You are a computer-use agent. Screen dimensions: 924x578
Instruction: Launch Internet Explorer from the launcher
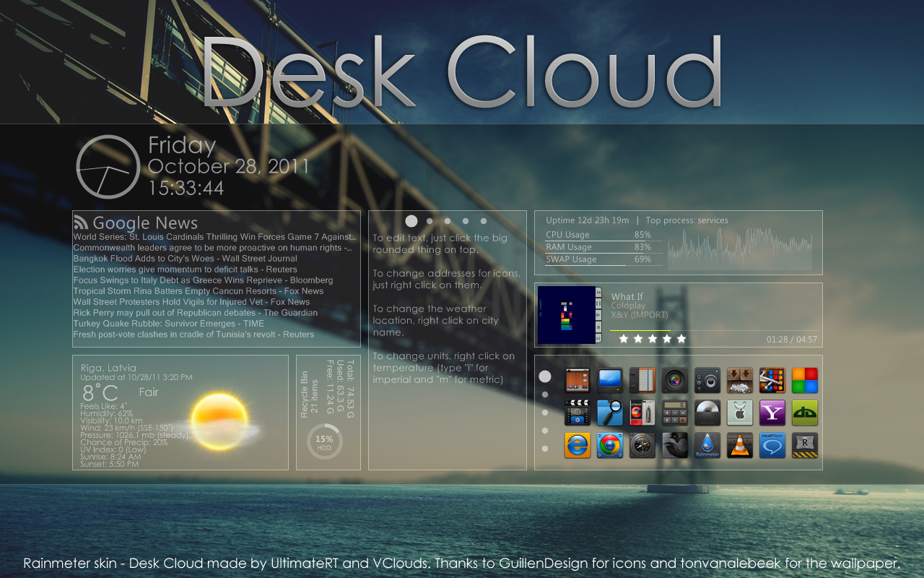click(576, 446)
